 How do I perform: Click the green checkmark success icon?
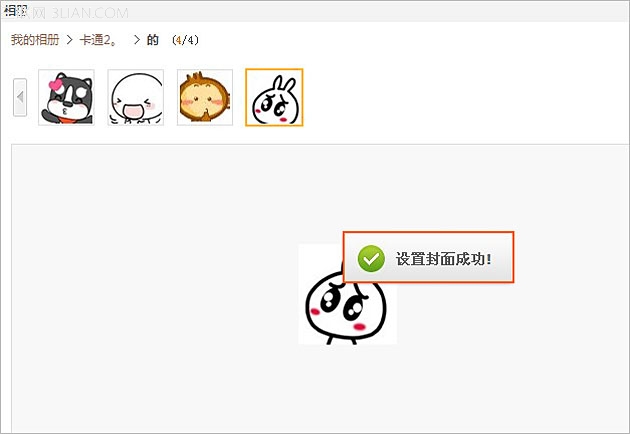coord(371,258)
